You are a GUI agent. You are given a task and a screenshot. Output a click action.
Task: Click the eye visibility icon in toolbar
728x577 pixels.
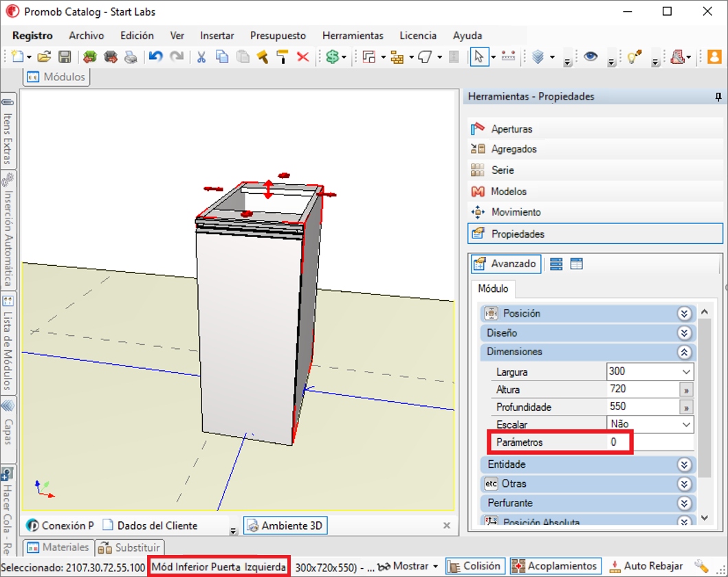click(x=591, y=56)
